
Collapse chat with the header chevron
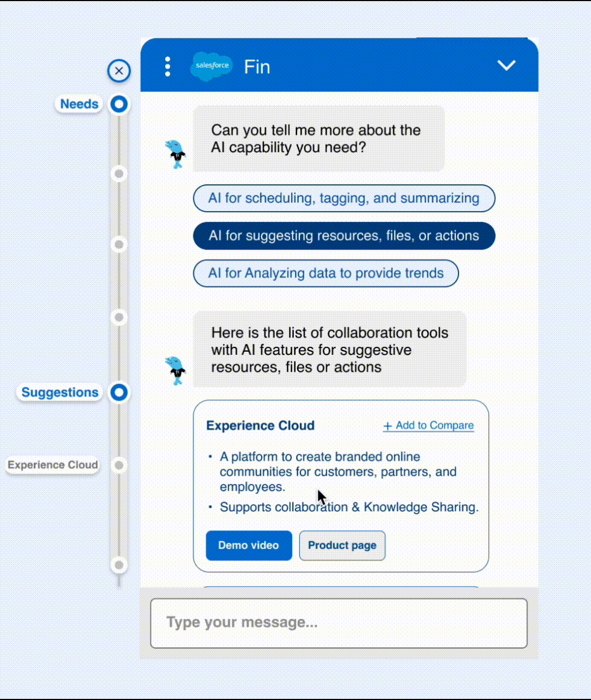[506, 65]
